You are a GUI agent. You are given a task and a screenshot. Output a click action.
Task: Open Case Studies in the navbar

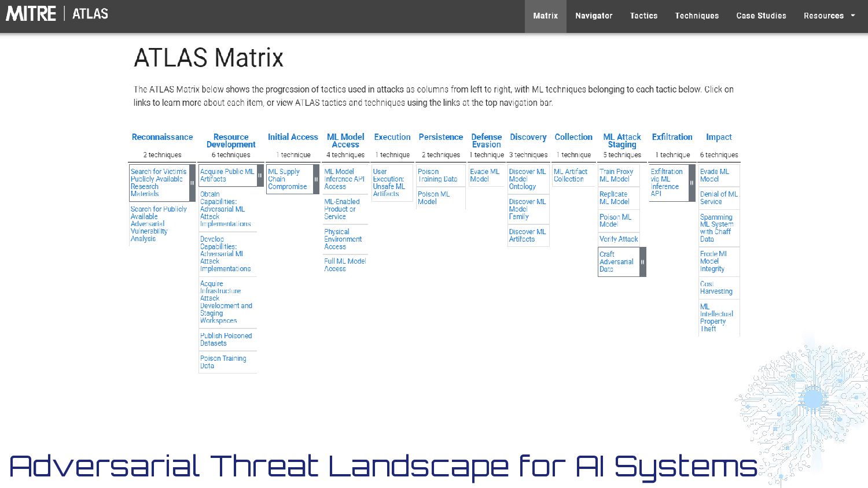[x=761, y=16]
